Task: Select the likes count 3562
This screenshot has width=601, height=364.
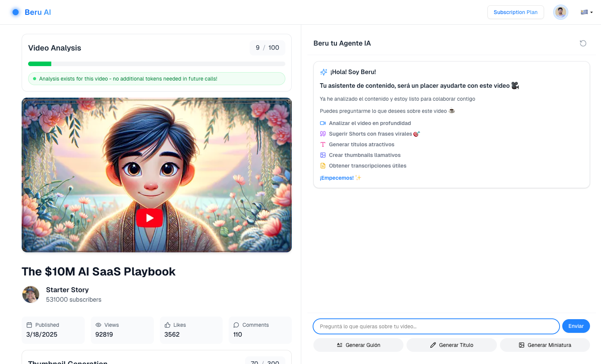Action: click(x=172, y=334)
